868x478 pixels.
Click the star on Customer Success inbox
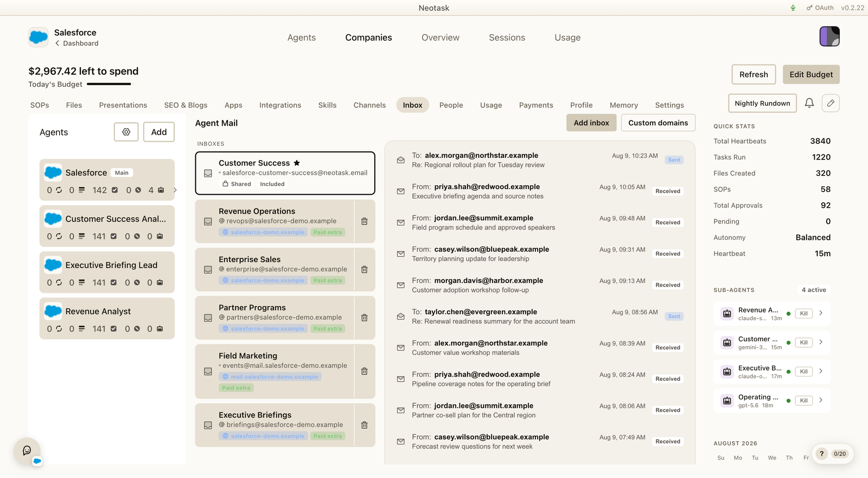click(297, 163)
